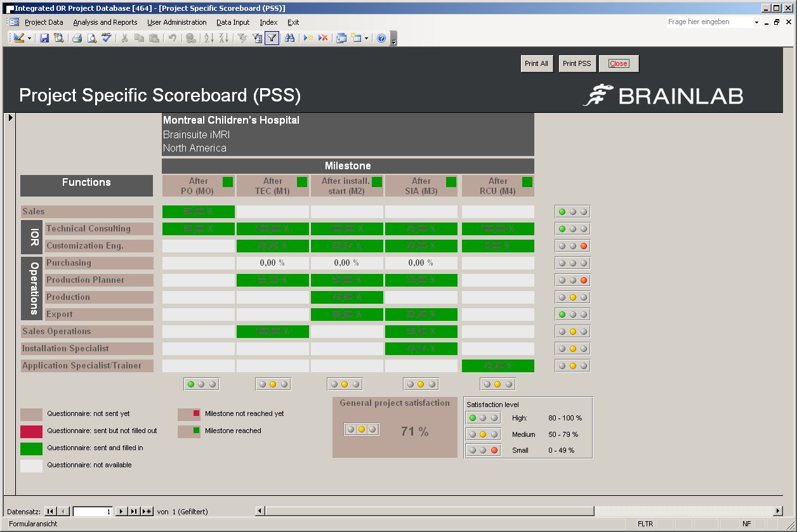Print using the printer toolbar icon
The height and width of the screenshot is (532, 797).
coord(77,38)
